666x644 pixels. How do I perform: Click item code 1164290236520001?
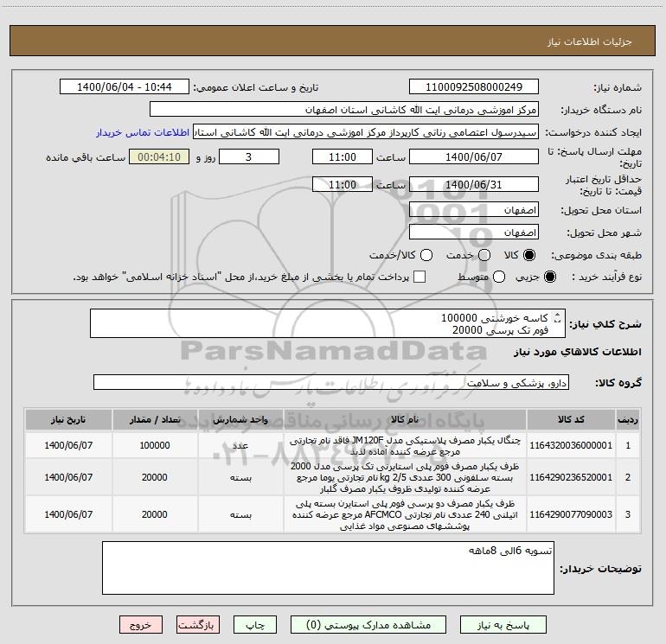click(571, 477)
